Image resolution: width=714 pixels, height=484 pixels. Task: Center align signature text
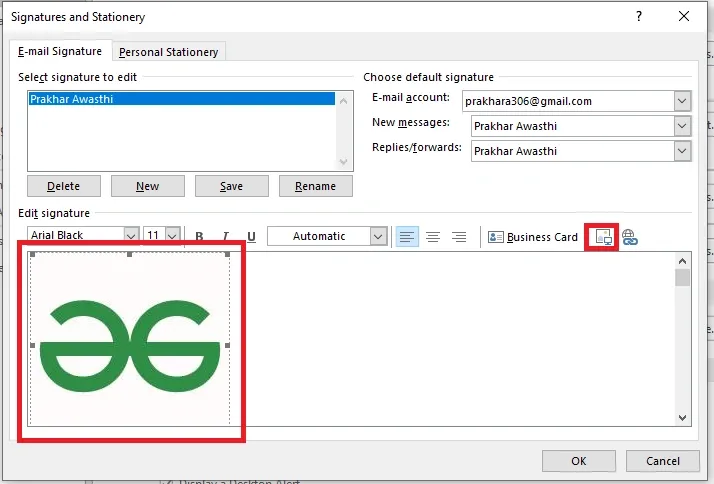(433, 237)
